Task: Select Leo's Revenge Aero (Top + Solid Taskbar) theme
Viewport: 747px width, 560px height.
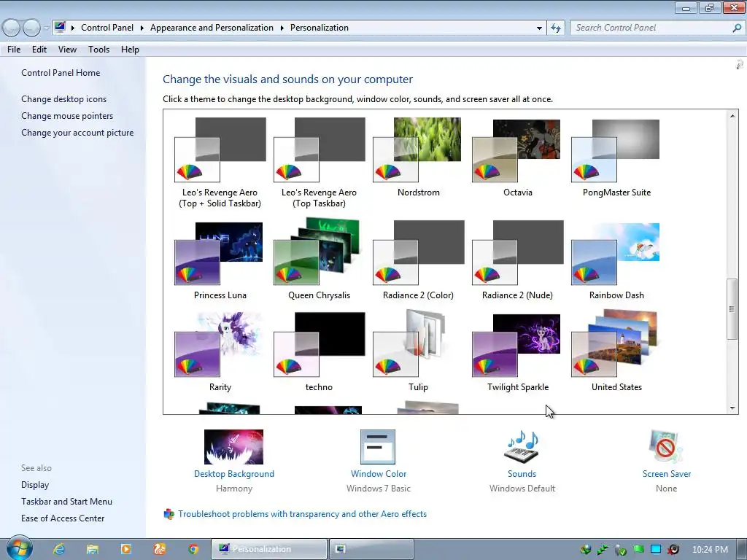Action: 220,162
